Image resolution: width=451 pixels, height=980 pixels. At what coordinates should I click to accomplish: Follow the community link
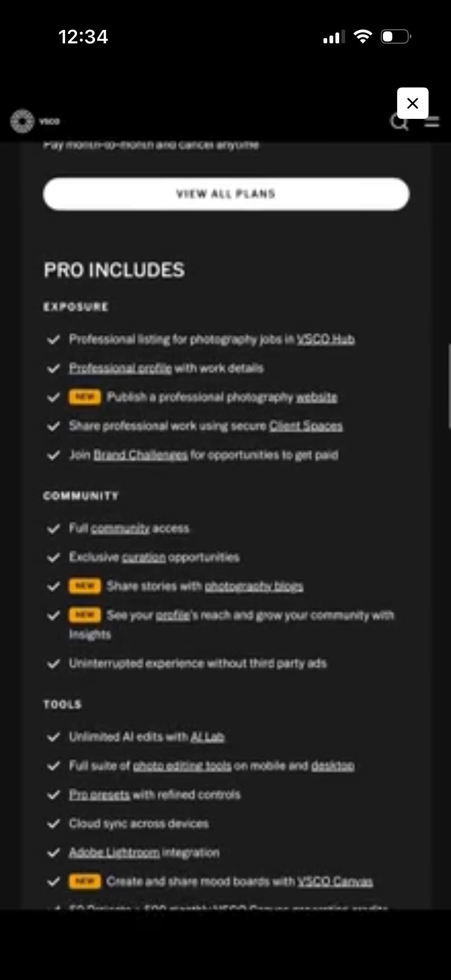(x=120, y=528)
